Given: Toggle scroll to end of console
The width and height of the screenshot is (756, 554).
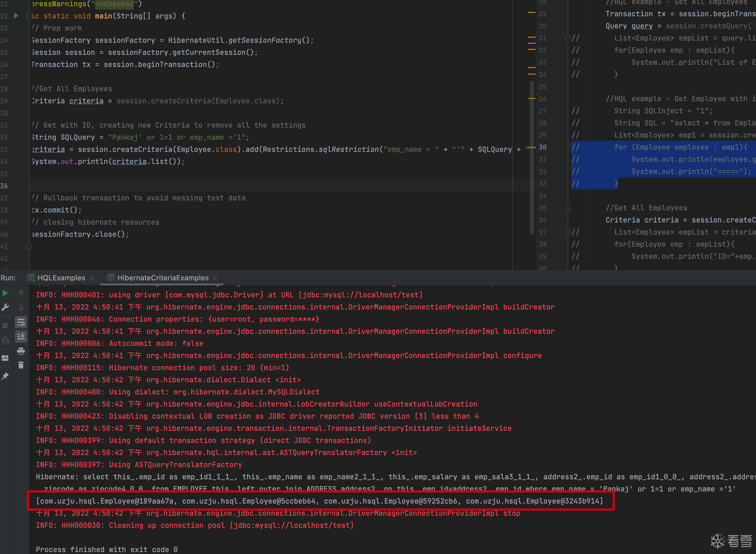Looking at the screenshot, I should pos(21,336).
